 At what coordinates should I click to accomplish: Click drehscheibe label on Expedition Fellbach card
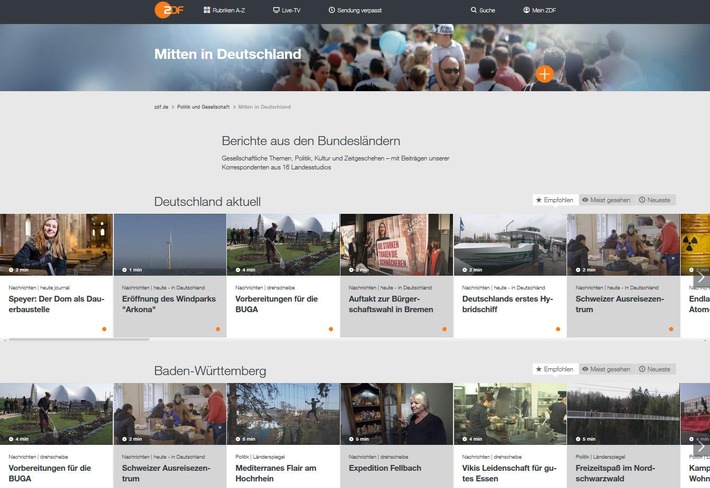[393, 457]
